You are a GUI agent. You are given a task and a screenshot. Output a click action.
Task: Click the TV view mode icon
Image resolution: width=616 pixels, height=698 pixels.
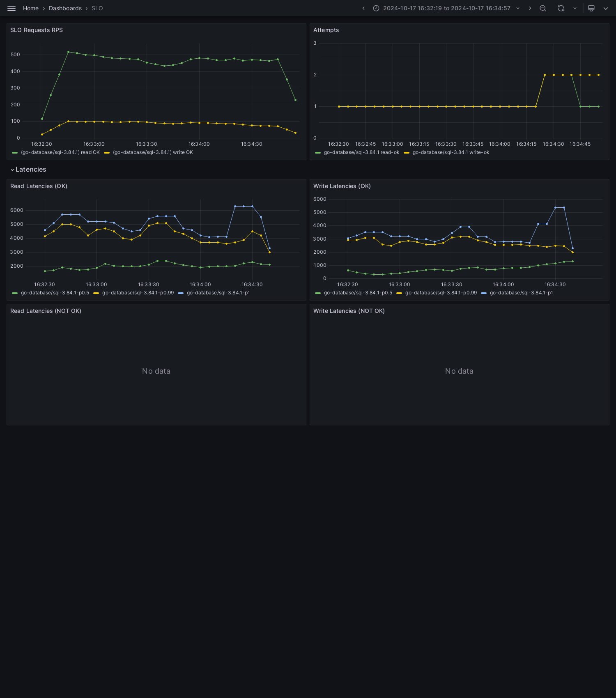tap(591, 8)
